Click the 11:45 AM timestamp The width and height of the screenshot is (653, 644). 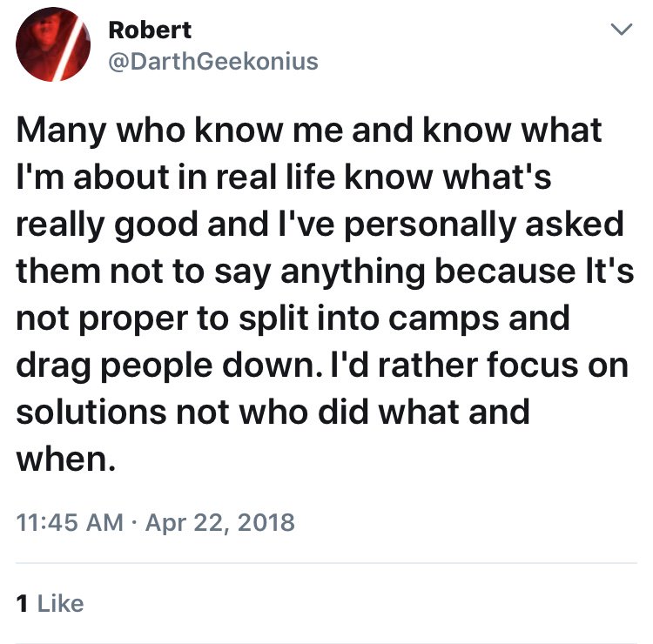click(70, 522)
